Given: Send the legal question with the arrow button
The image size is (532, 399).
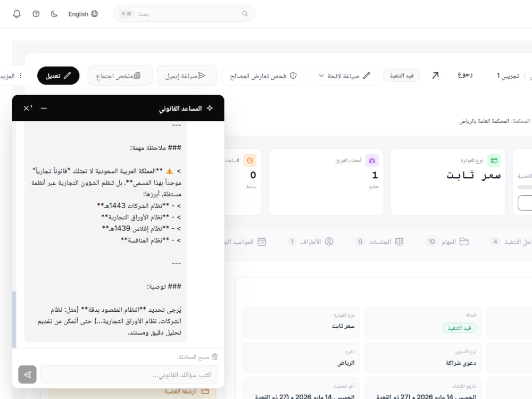Looking at the screenshot, I should point(28,375).
